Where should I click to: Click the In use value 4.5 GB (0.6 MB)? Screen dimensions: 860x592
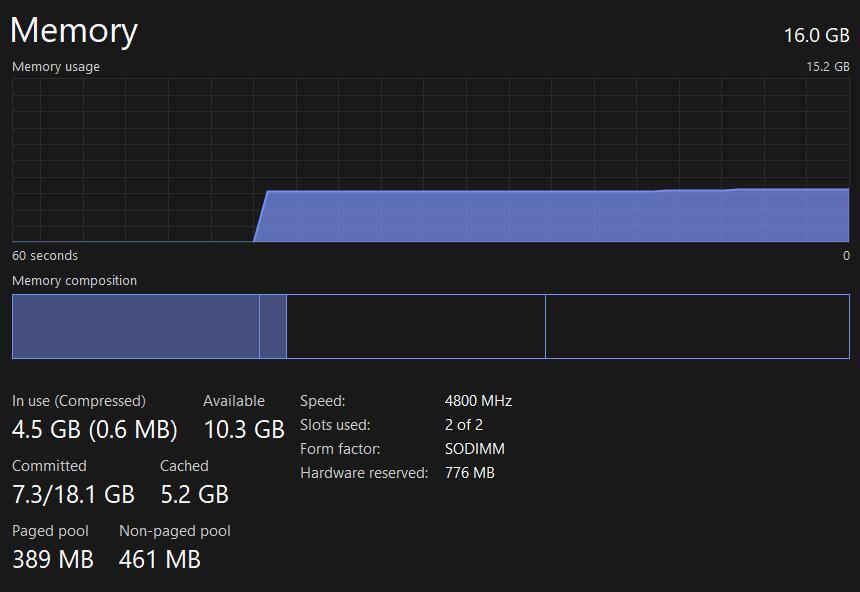pyautogui.click(x=95, y=430)
